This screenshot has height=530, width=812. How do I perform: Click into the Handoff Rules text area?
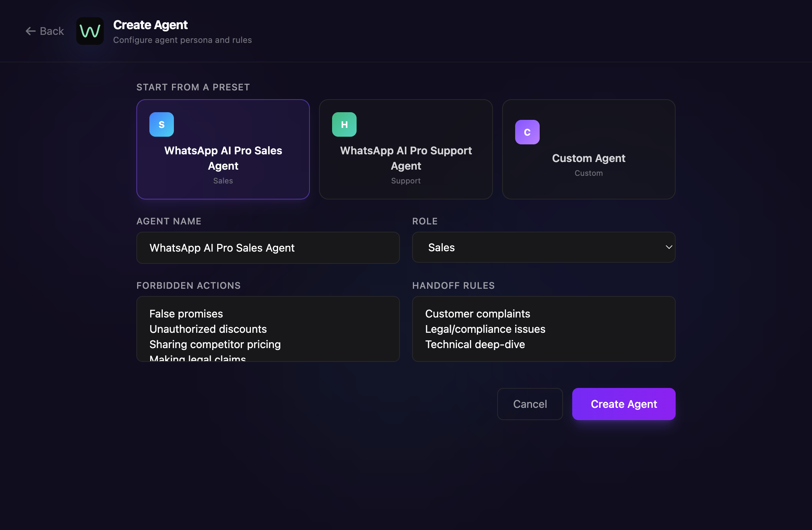(x=544, y=329)
